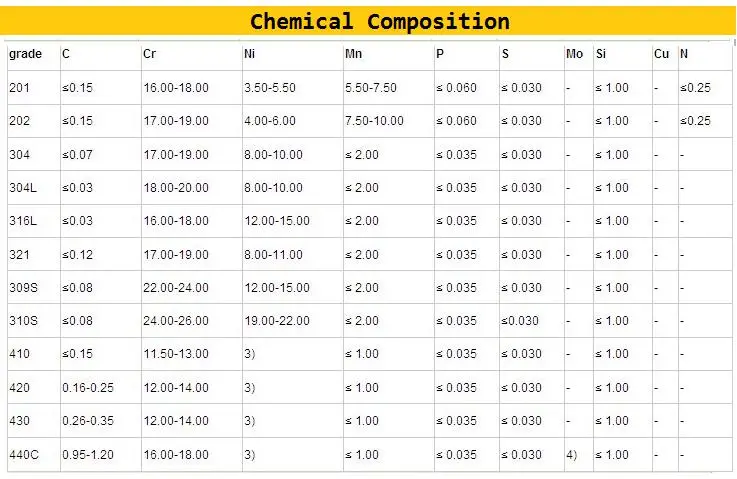
Task: Click the Cu column header
Action: point(661,54)
